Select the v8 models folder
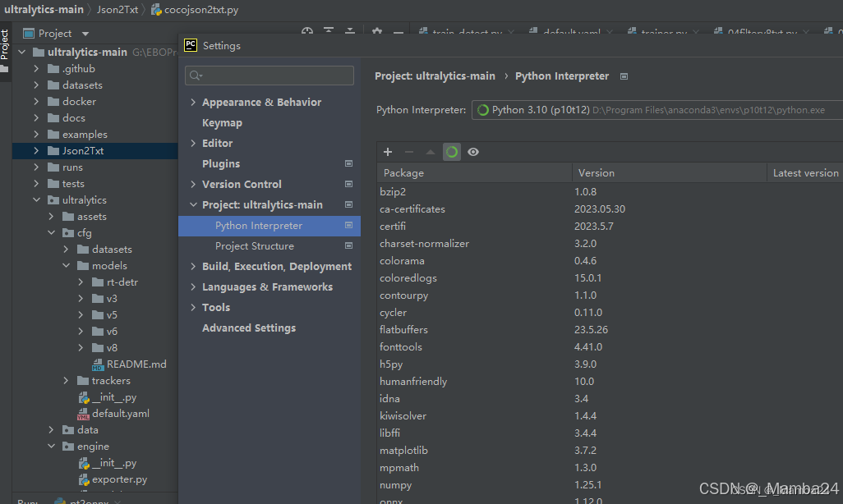This screenshot has height=504, width=843. pyautogui.click(x=112, y=348)
